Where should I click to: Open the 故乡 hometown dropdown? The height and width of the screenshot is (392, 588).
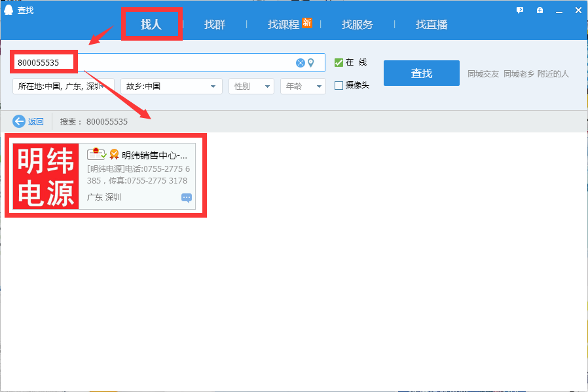click(171, 87)
